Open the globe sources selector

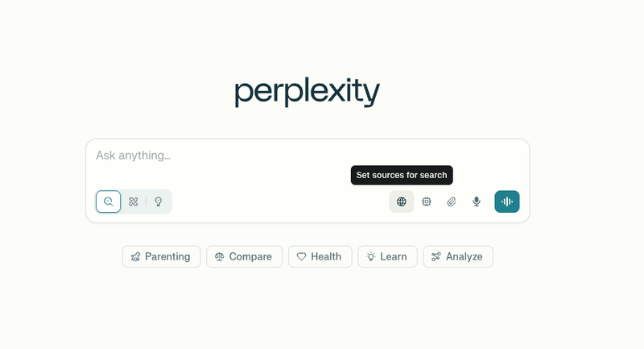tap(401, 202)
